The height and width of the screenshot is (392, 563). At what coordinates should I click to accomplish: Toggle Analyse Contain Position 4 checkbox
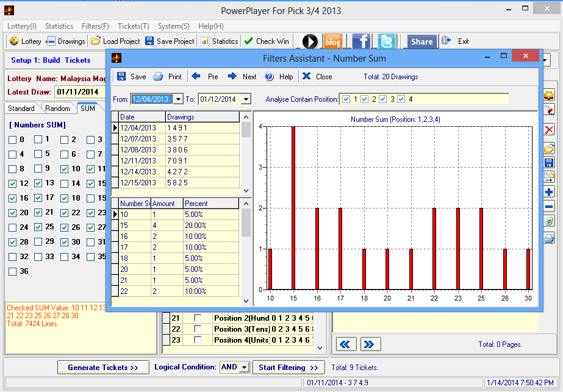click(x=401, y=99)
